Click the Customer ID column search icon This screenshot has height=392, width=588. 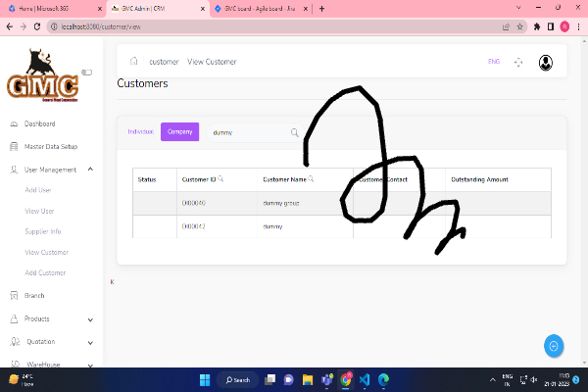click(x=220, y=179)
